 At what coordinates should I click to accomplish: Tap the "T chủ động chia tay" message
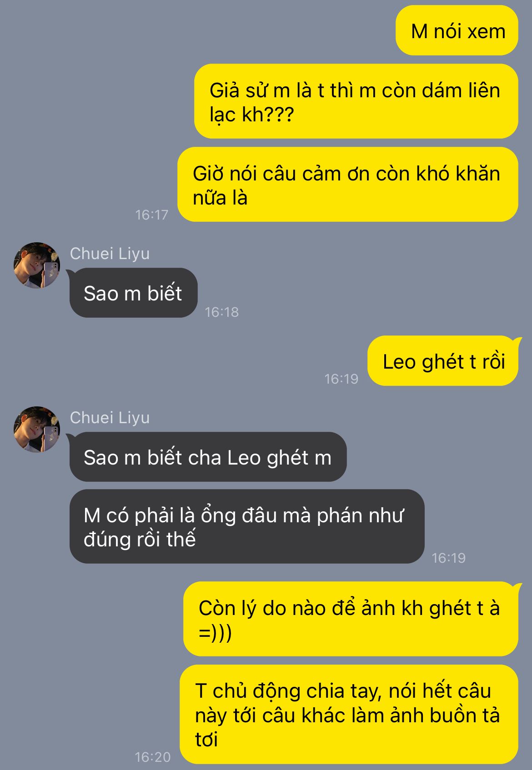(x=349, y=715)
